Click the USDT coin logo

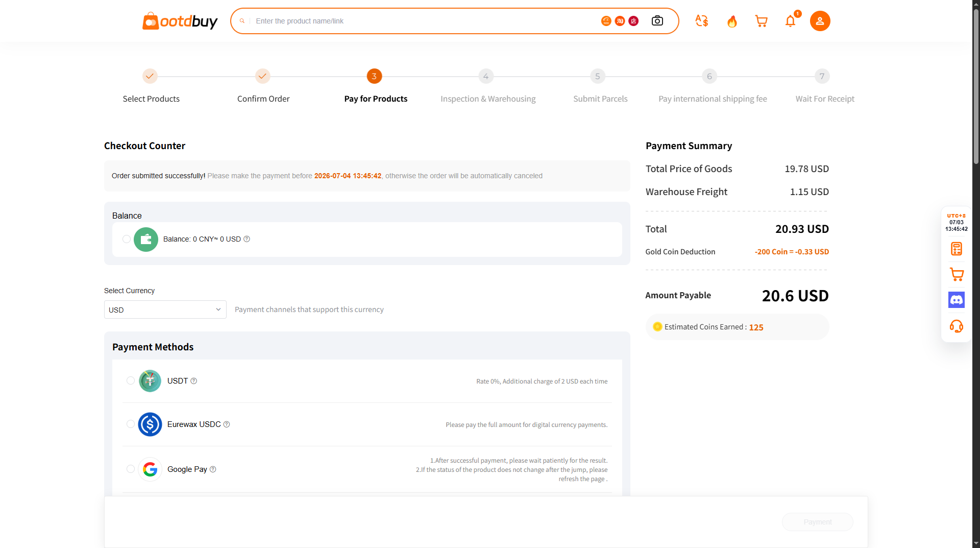[x=150, y=381]
